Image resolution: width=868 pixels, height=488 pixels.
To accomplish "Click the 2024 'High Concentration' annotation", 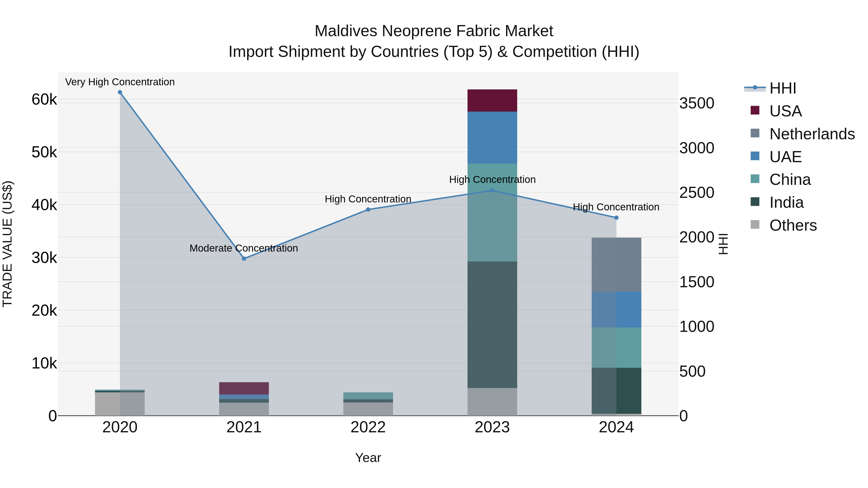I will click(x=616, y=207).
